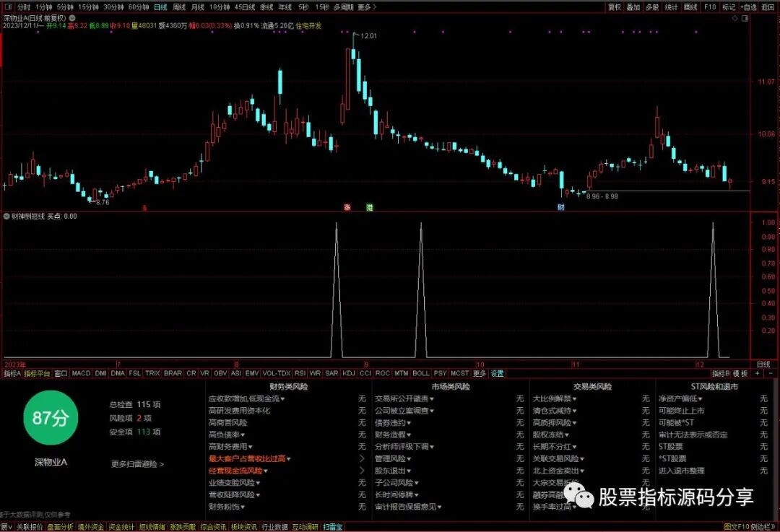Switch to the 60分钟 period
The image size is (780, 532).
[138, 7]
